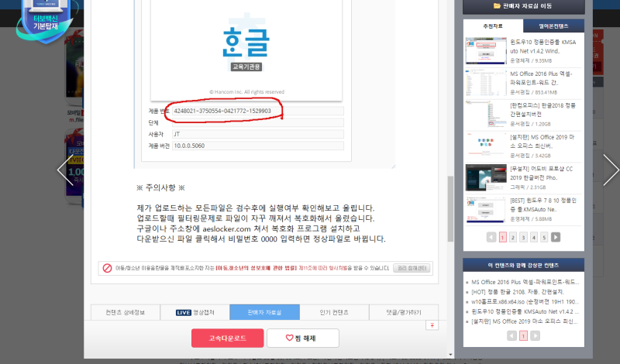Click the ※ 주의사항 ※ heading

160,187
